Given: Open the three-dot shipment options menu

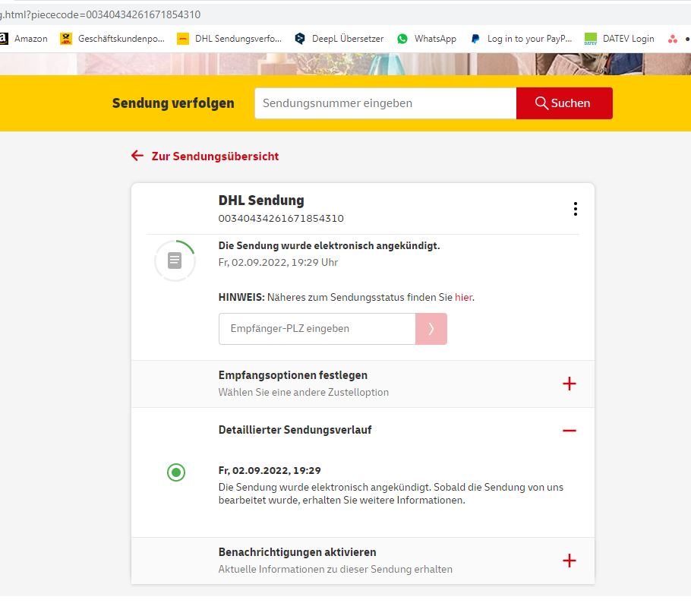Looking at the screenshot, I should (575, 209).
